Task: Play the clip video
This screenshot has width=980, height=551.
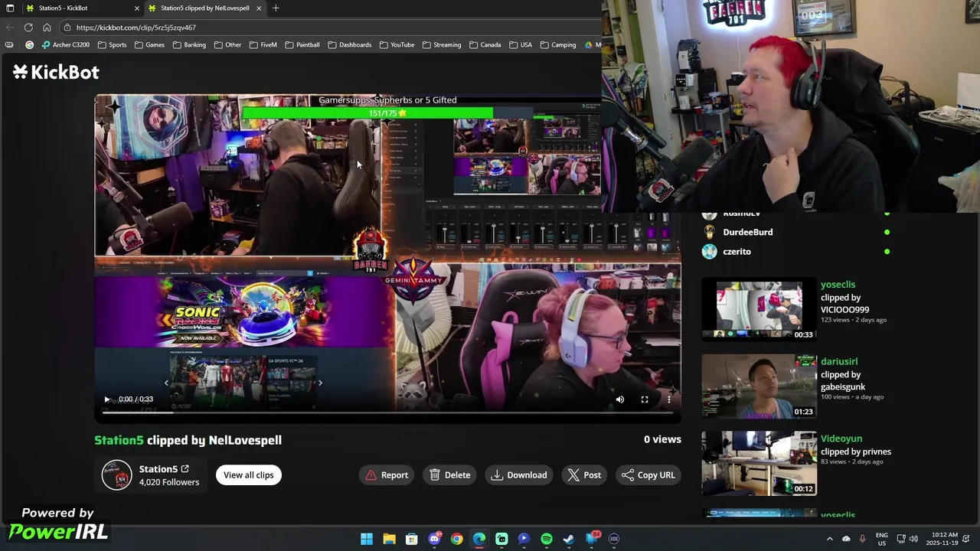Action: pyautogui.click(x=106, y=399)
